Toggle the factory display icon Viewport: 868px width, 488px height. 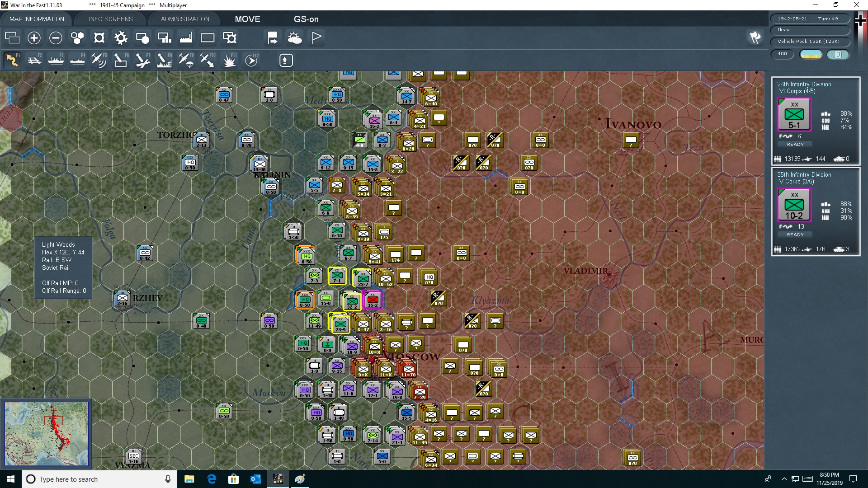[186, 38]
